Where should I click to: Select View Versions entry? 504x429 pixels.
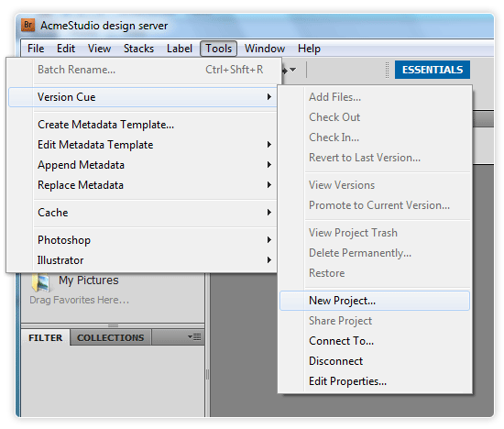[x=375, y=185]
